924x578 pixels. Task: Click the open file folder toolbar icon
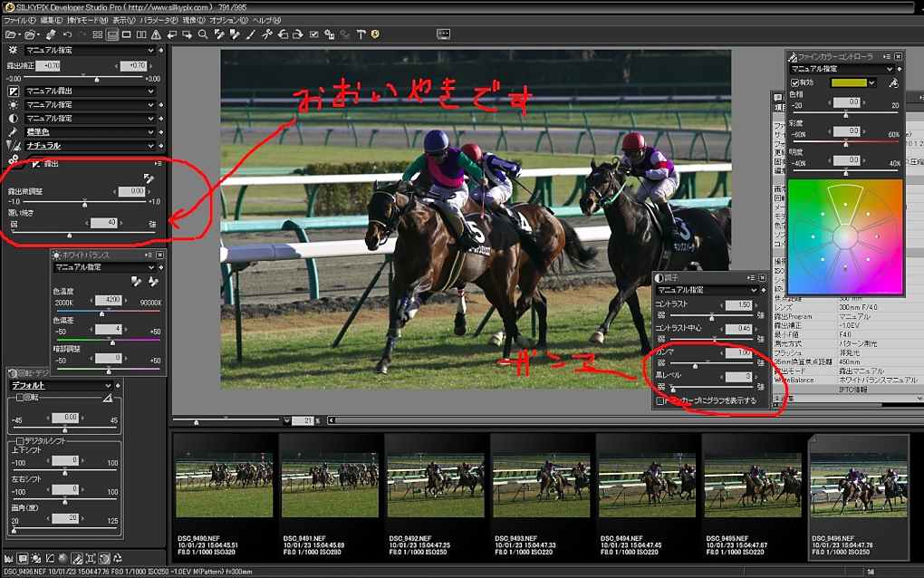[x=12, y=34]
